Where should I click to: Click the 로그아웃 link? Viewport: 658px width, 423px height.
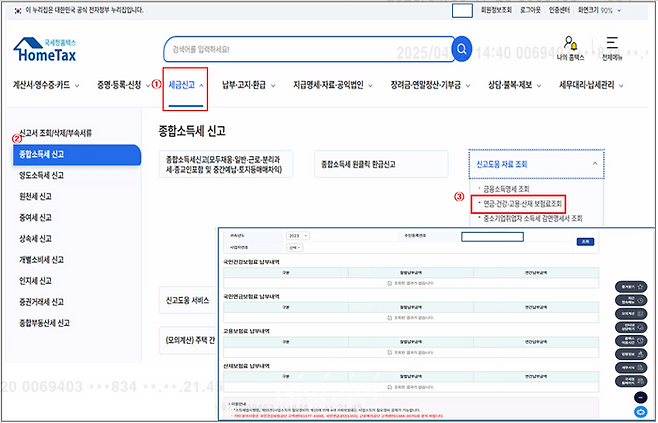point(530,10)
